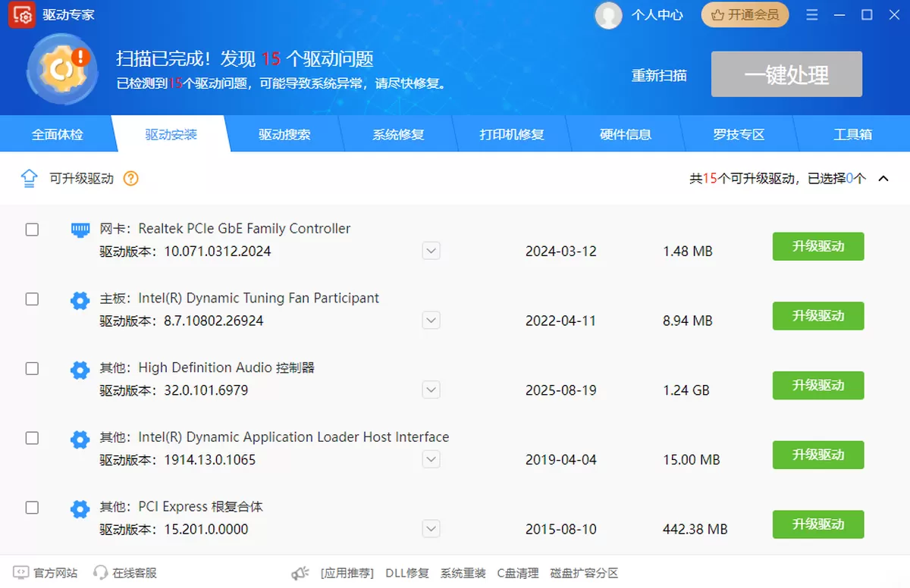Screen dimensions: 910x588
Task: Click the 官方网站 monitor icon
Action: (21, 573)
